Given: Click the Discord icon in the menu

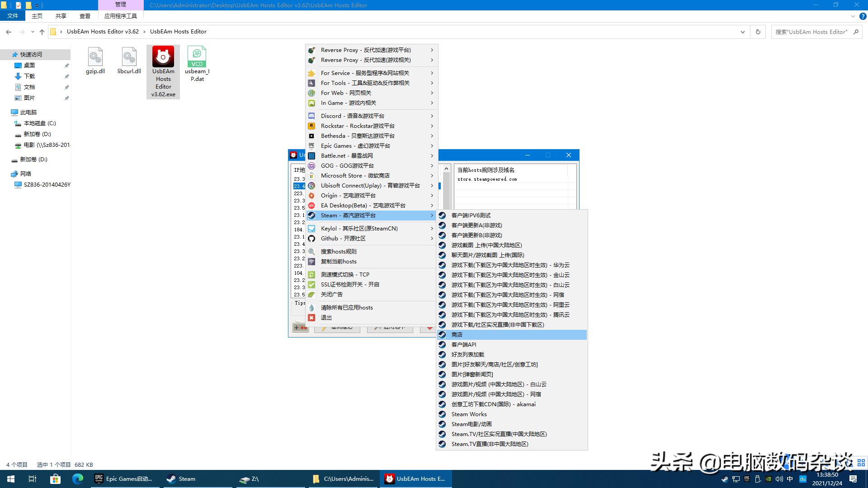Looking at the screenshot, I should [311, 116].
